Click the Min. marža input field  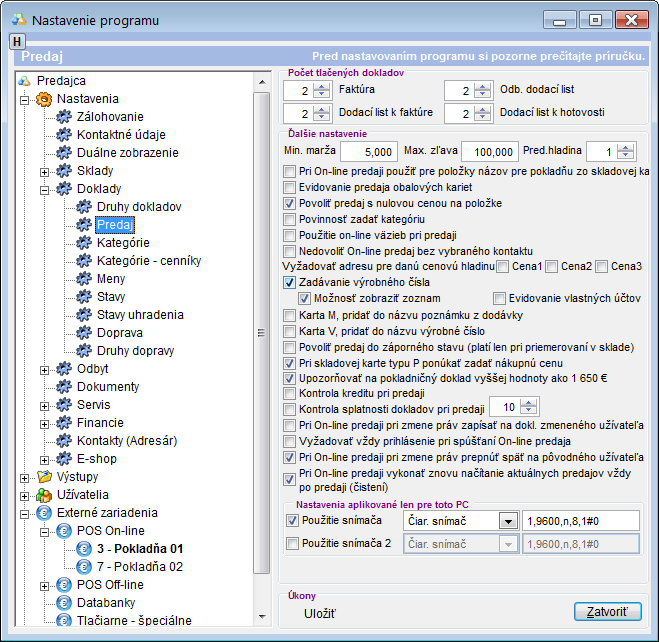coord(368,152)
